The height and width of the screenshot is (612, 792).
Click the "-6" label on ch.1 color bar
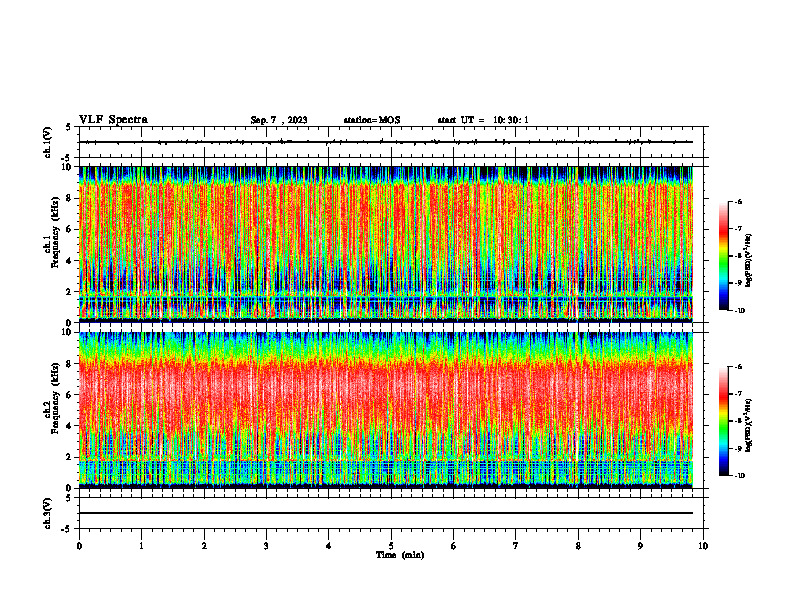click(738, 201)
